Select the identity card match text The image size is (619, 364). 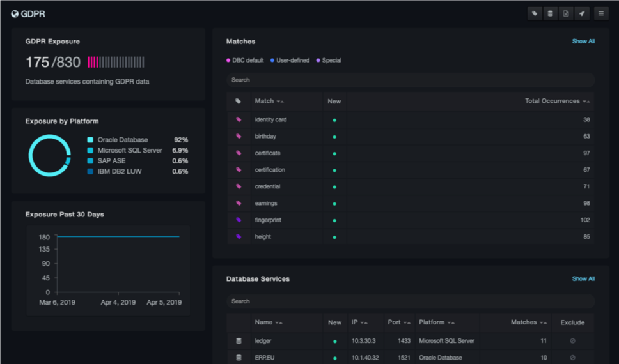click(x=270, y=119)
